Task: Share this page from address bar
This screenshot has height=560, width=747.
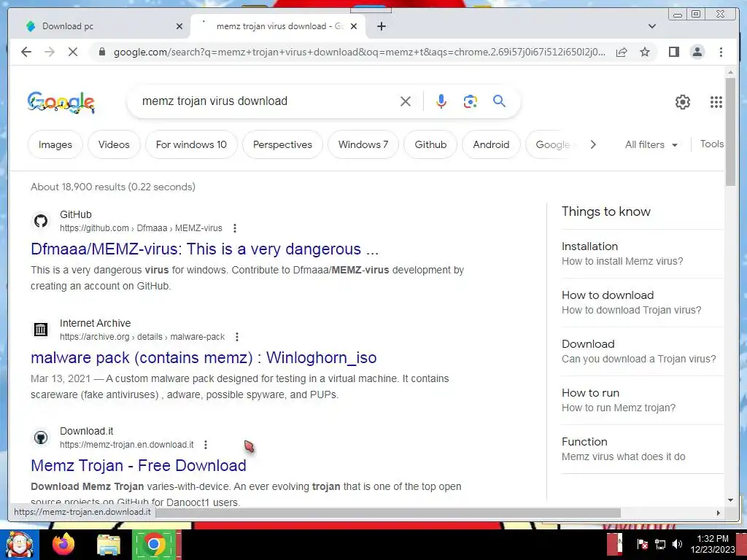Action: tap(622, 52)
